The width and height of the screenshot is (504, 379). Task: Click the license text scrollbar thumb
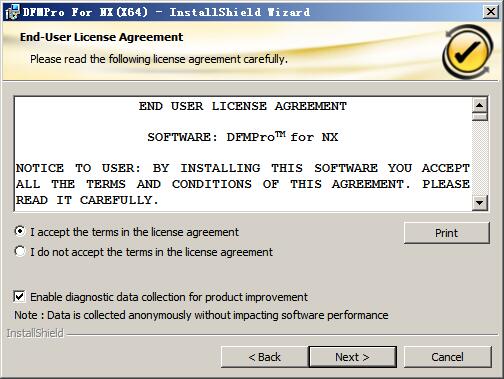point(480,117)
